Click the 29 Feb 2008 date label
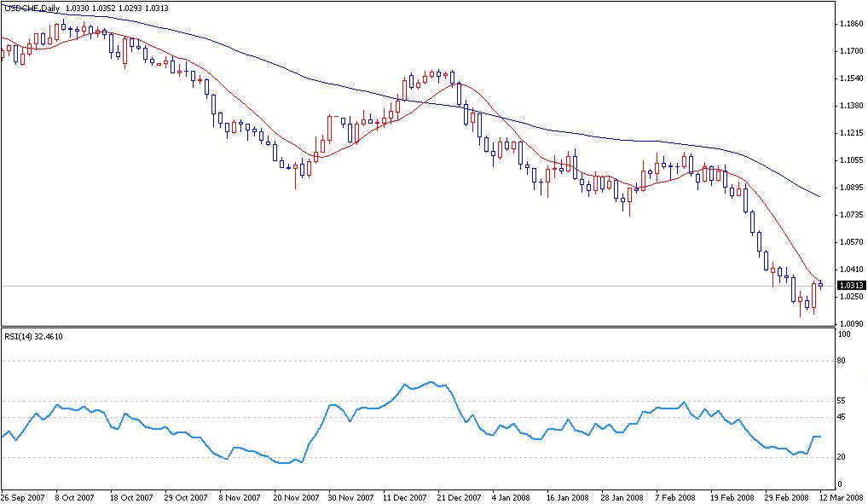 [x=787, y=497]
